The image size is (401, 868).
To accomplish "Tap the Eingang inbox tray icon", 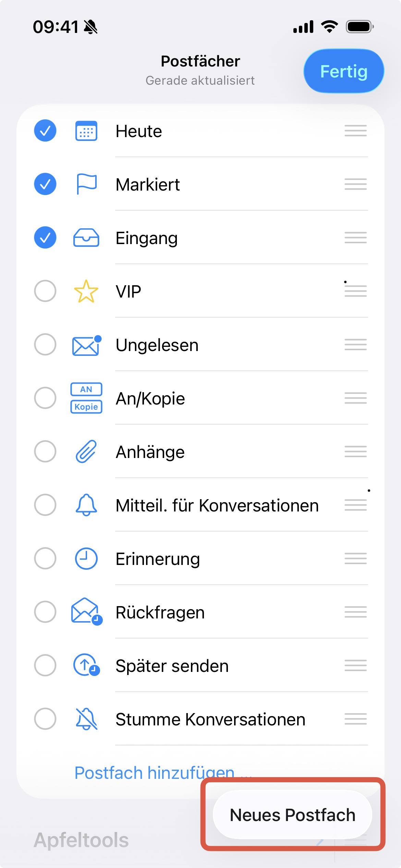I will click(86, 238).
